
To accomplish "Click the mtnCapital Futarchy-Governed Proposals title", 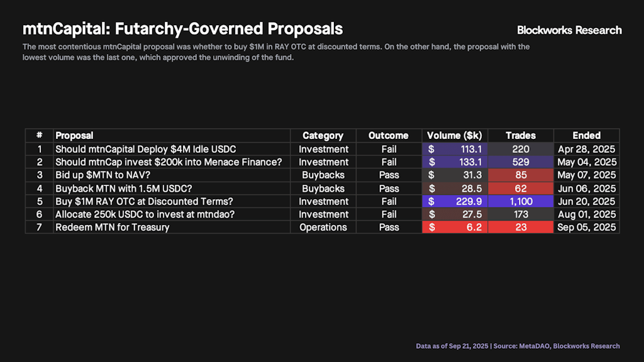I will (x=182, y=29).
